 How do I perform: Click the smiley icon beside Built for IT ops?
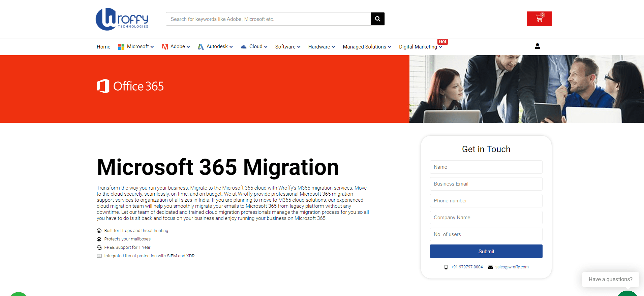pos(99,231)
